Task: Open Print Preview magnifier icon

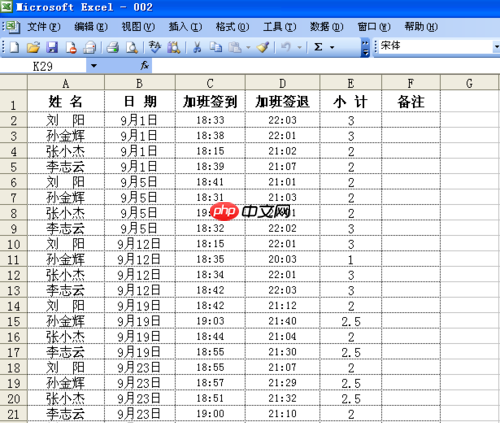Action: [132, 47]
